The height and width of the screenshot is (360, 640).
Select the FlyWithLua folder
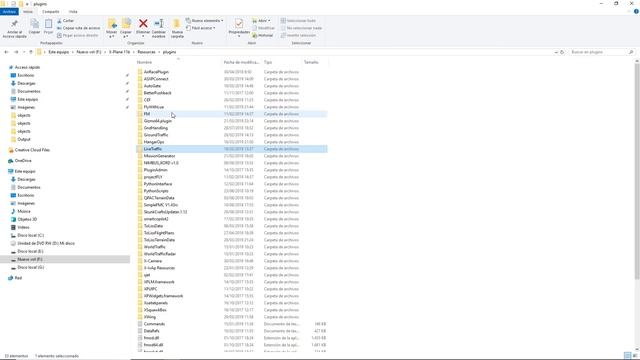tap(154, 107)
